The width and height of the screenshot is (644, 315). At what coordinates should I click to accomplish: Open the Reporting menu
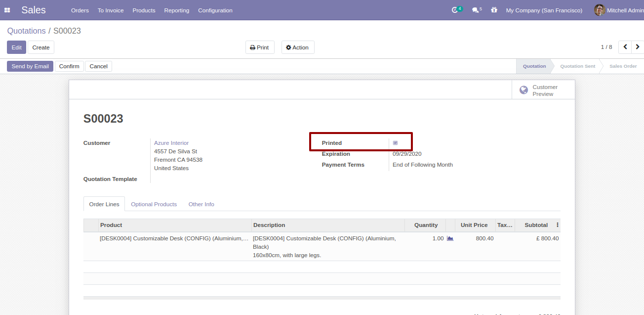point(177,10)
